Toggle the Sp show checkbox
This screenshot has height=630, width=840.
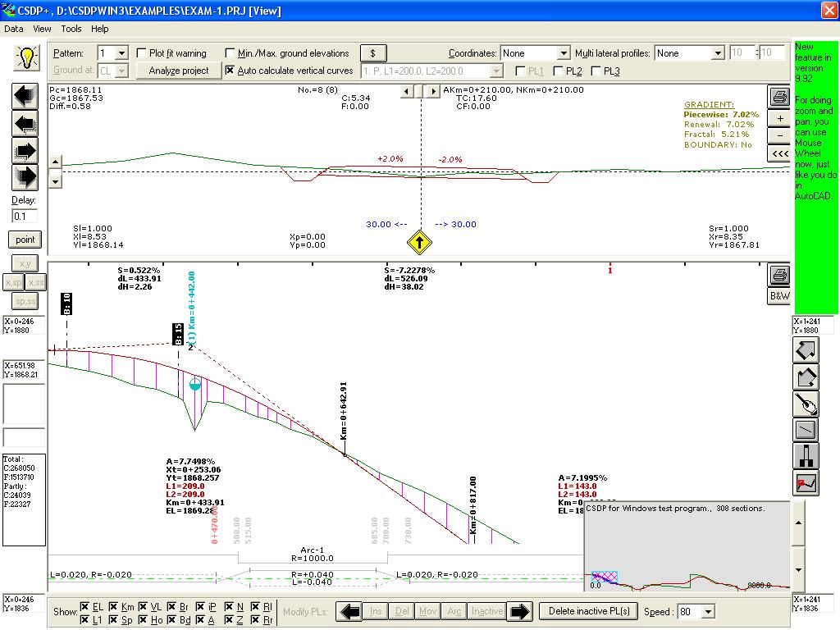tap(113, 620)
